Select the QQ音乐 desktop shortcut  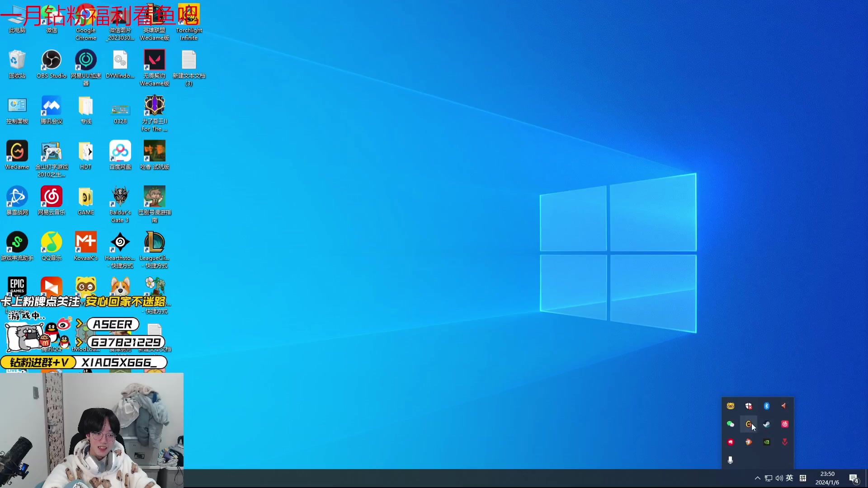point(52,246)
